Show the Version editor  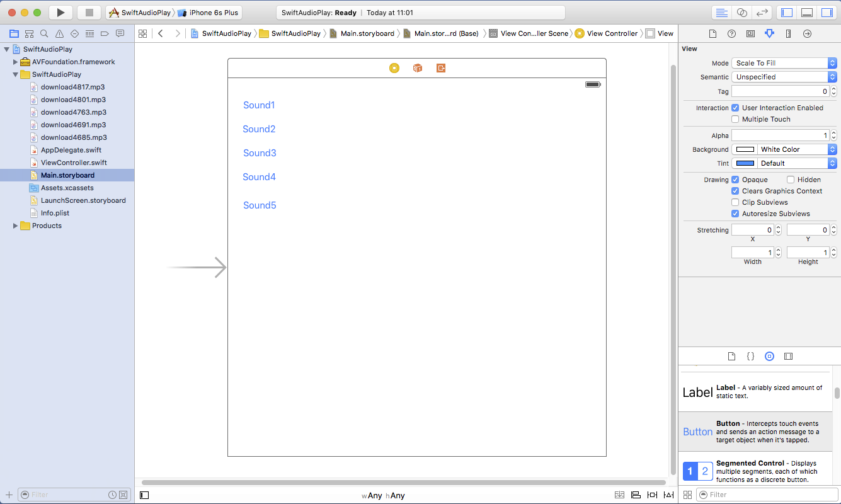tap(762, 13)
